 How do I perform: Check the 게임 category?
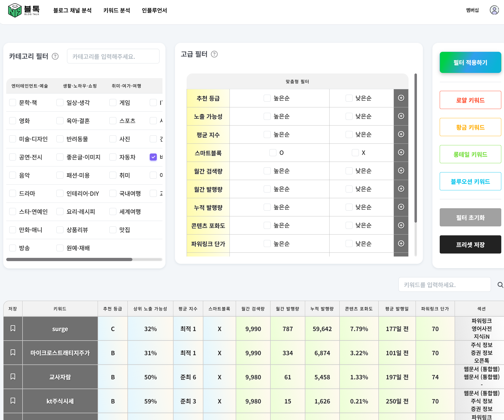[113, 102]
